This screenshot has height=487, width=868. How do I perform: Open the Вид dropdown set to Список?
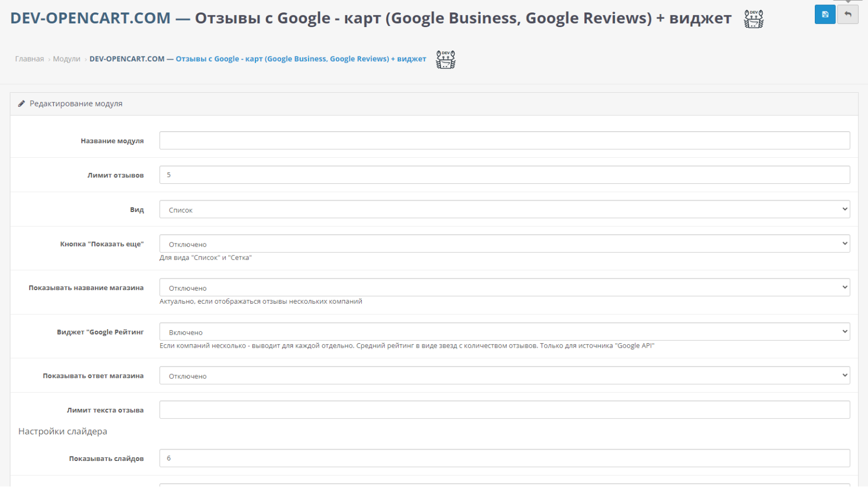[505, 209]
